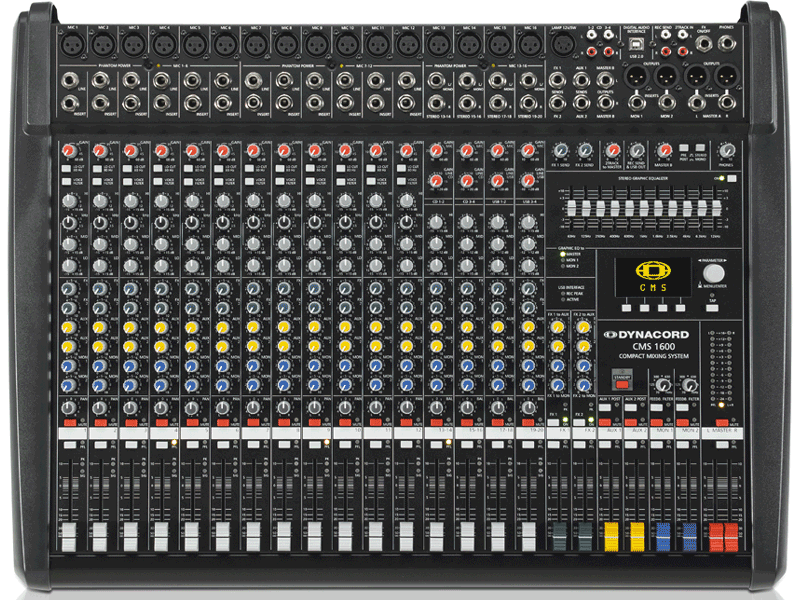
Task: Click the LAMP 12V socket
Action: click(x=564, y=45)
